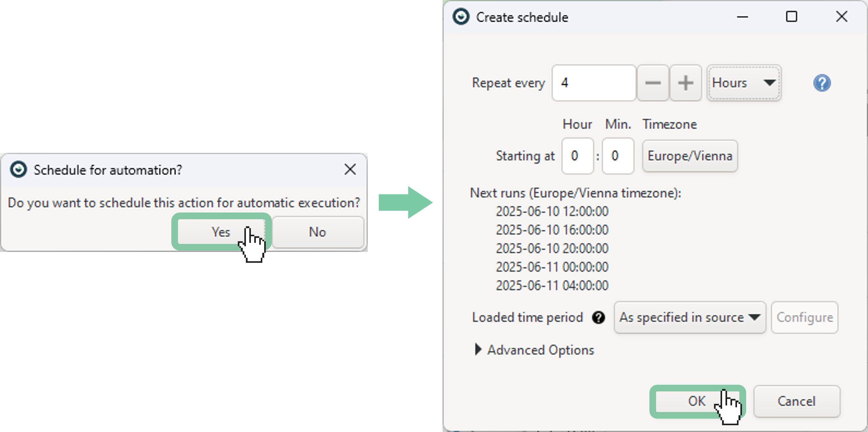Click the Europe/Vienna timezone button
Screen dimensions: 868x432
(x=690, y=156)
